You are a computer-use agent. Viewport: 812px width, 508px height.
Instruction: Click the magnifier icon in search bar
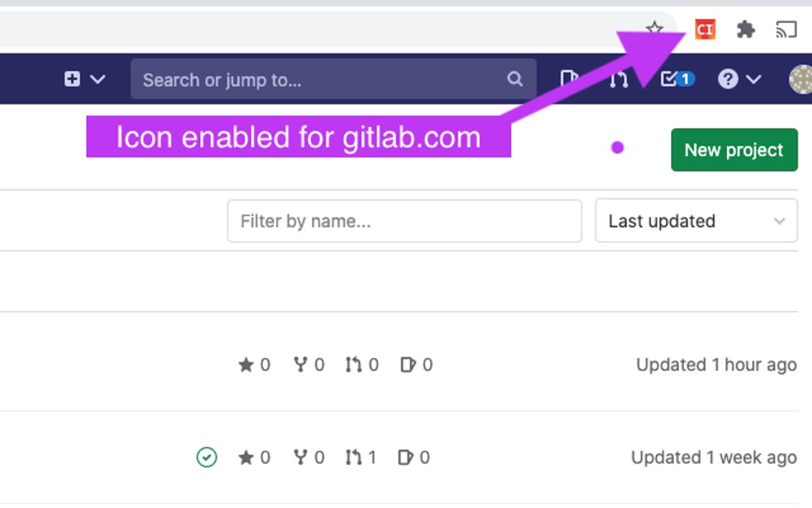(515, 79)
